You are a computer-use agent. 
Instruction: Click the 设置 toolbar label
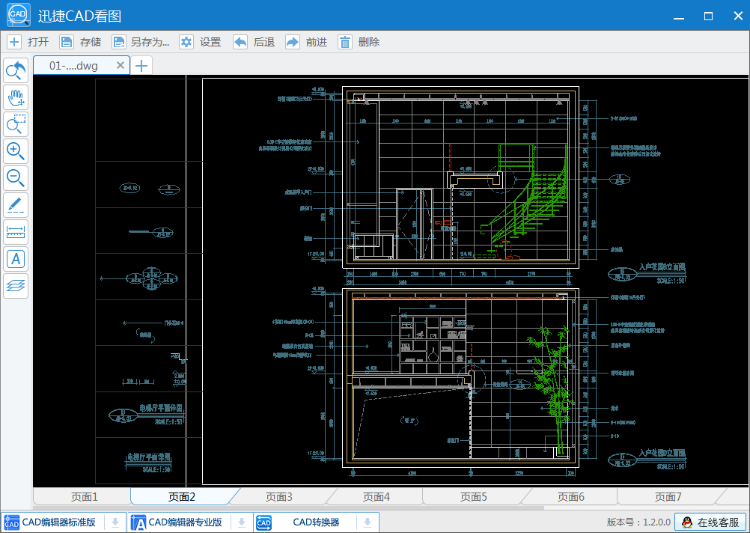tap(210, 42)
